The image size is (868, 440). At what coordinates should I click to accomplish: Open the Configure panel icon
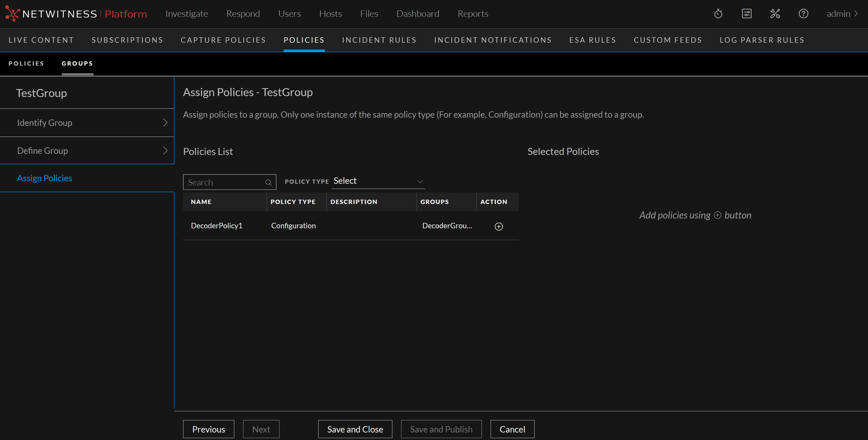point(746,14)
